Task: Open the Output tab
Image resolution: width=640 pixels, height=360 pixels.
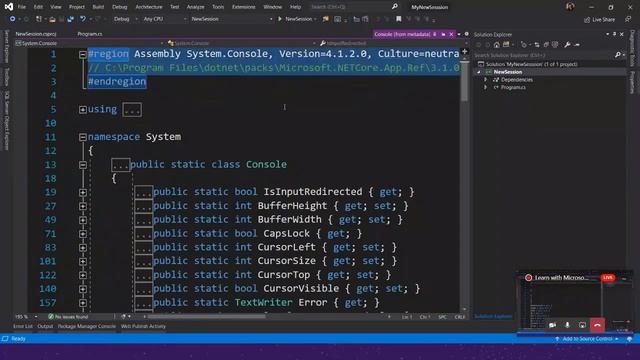Action: 45,326
